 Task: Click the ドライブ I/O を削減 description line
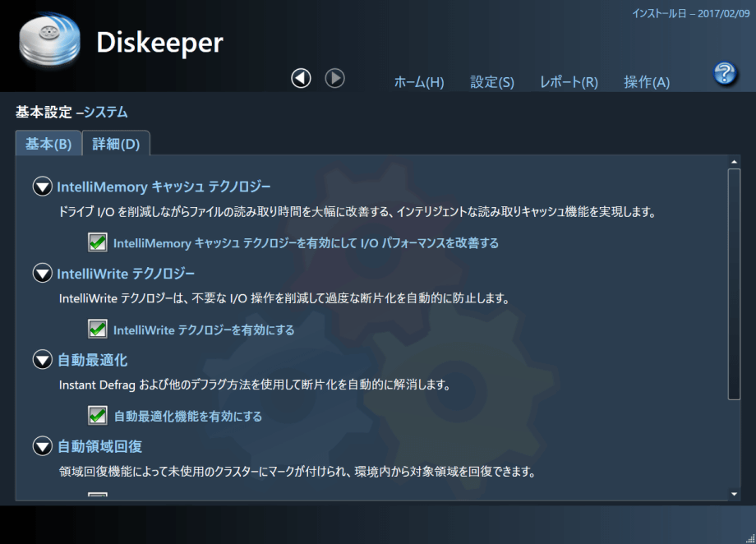(x=357, y=212)
